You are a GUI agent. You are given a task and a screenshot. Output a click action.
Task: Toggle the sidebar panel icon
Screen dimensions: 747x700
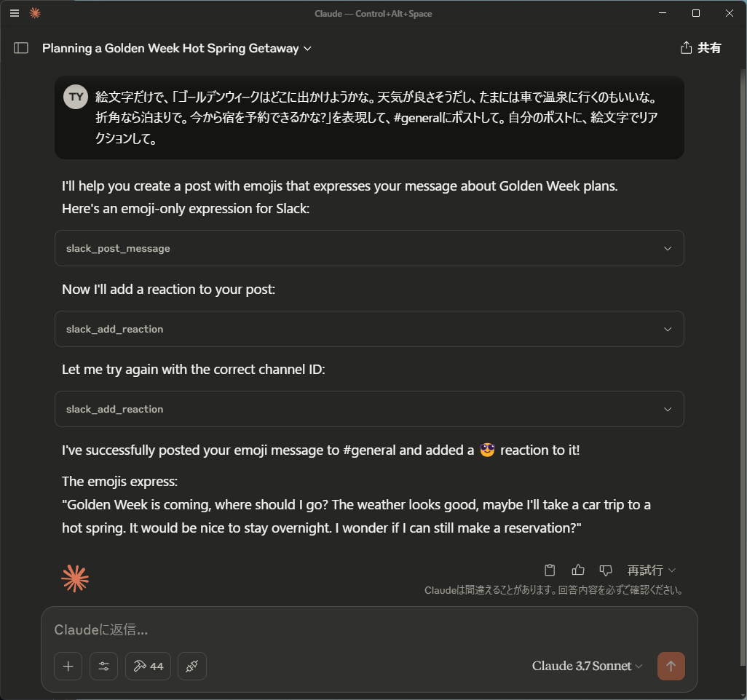click(x=21, y=47)
